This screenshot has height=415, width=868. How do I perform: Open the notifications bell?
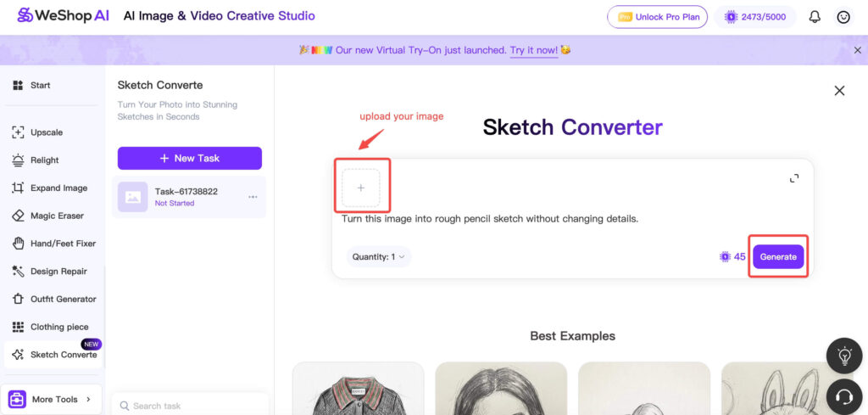815,17
